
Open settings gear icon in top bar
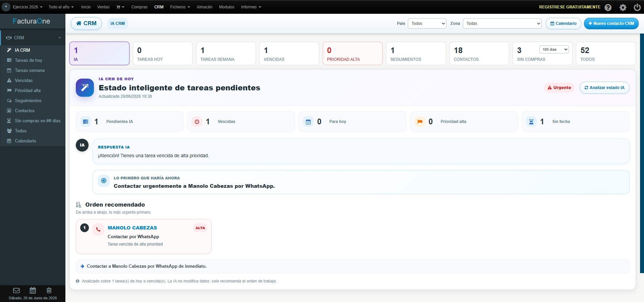[x=623, y=7]
